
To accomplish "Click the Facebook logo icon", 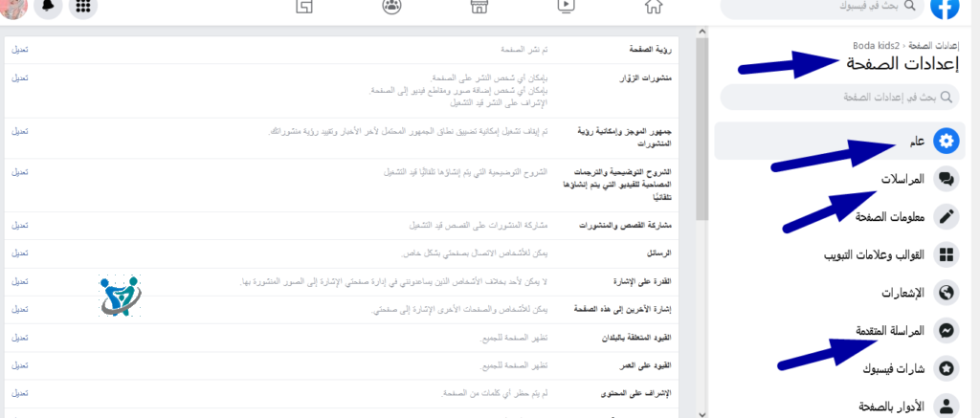I will (x=946, y=7).
